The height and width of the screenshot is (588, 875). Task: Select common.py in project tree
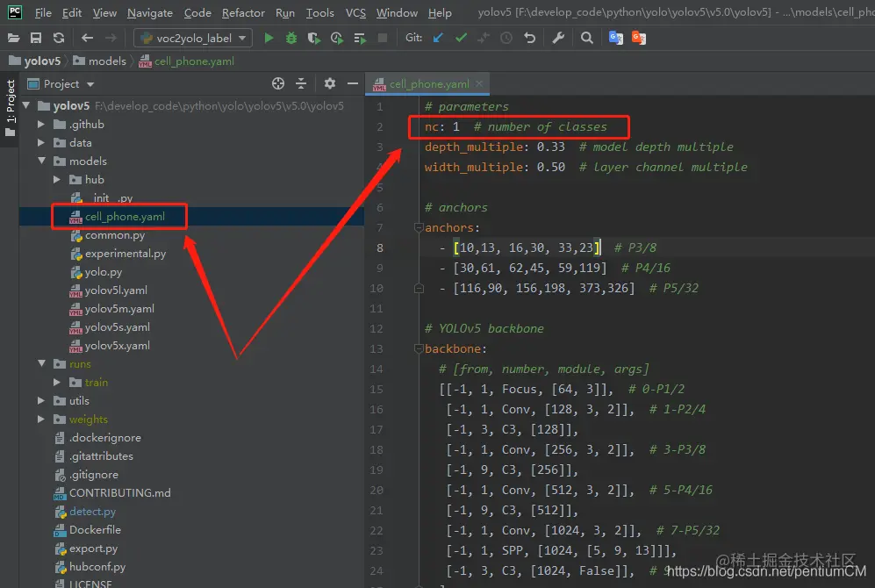[115, 235]
